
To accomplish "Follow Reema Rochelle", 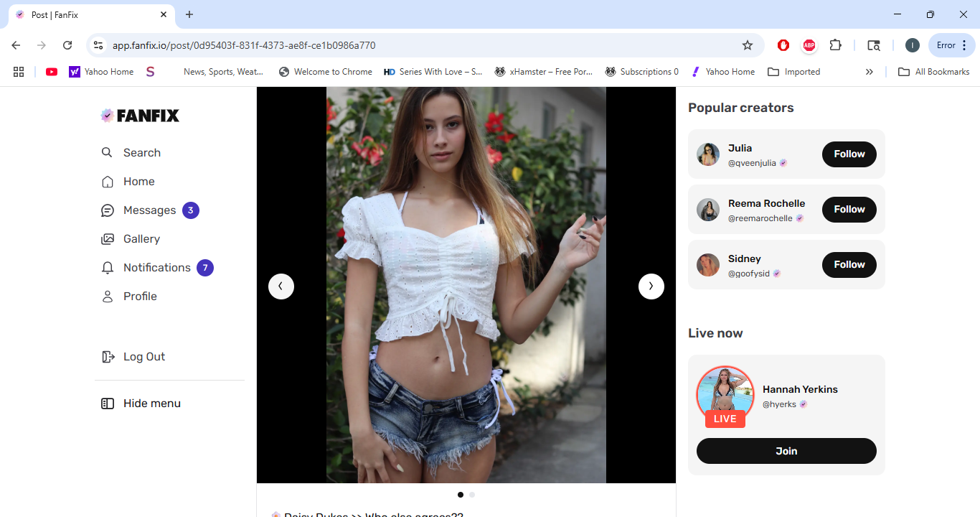I will 849,209.
